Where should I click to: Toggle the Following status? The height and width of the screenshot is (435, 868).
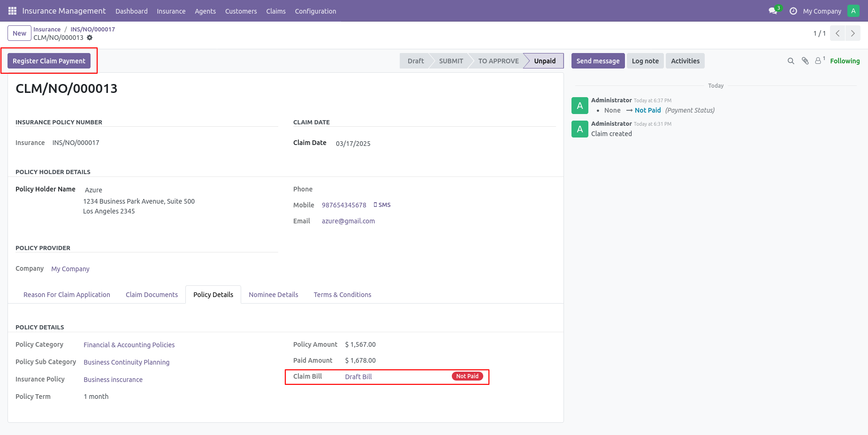pyautogui.click(x=845, y=61)
